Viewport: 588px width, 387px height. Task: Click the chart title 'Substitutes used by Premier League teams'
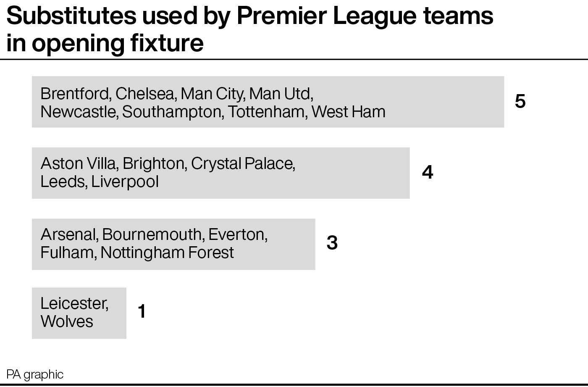[250, 17]
